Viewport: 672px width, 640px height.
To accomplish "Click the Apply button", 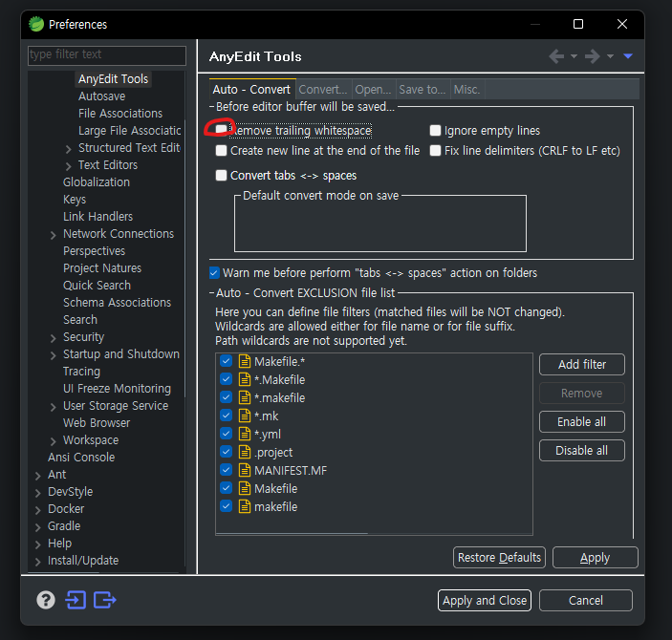I will click(596, 557).
